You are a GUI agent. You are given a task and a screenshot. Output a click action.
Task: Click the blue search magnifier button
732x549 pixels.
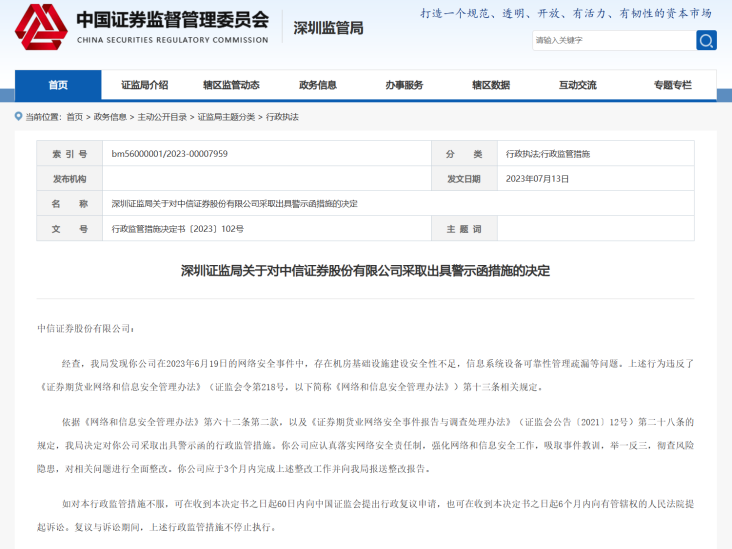pos(706,41)
